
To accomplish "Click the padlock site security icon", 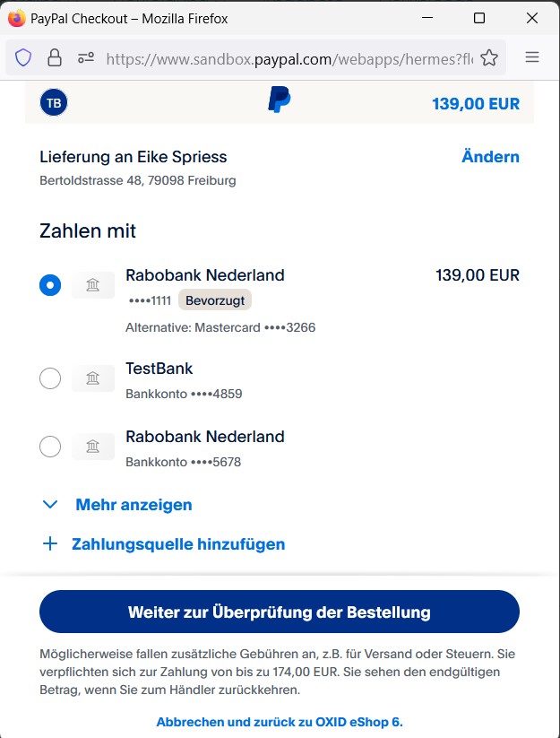I will coord(55,58).
